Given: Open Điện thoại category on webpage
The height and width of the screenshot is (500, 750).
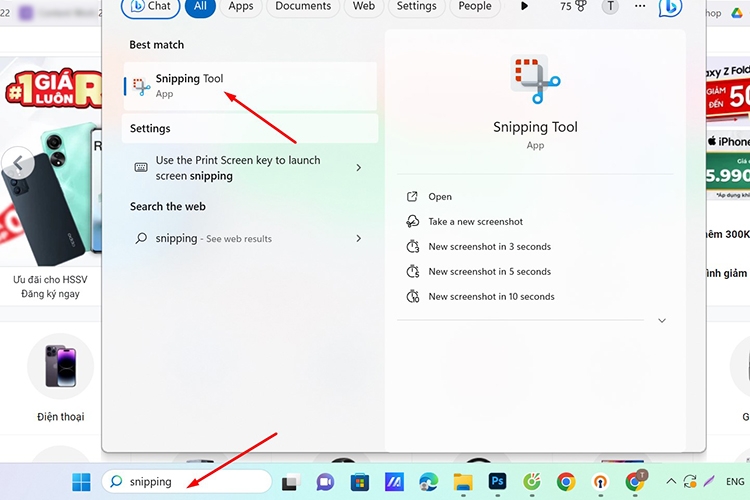Looking at the screenshot, I should click(x=60, y=378).
